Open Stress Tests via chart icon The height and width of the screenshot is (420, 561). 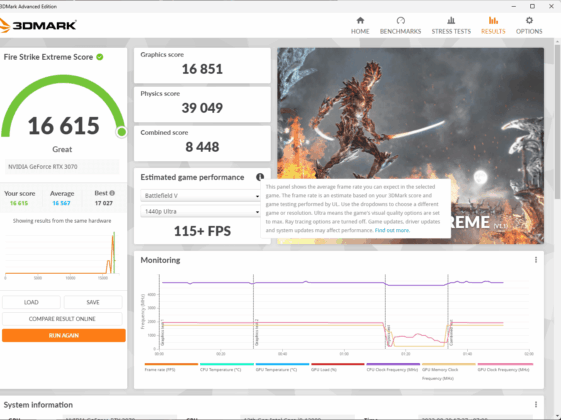(451, 20)
